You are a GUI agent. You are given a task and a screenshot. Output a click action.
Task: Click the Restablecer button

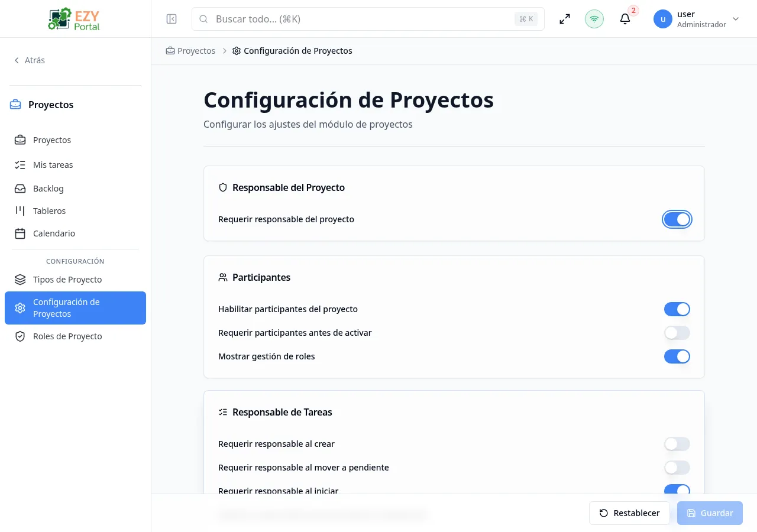[629, 513]
